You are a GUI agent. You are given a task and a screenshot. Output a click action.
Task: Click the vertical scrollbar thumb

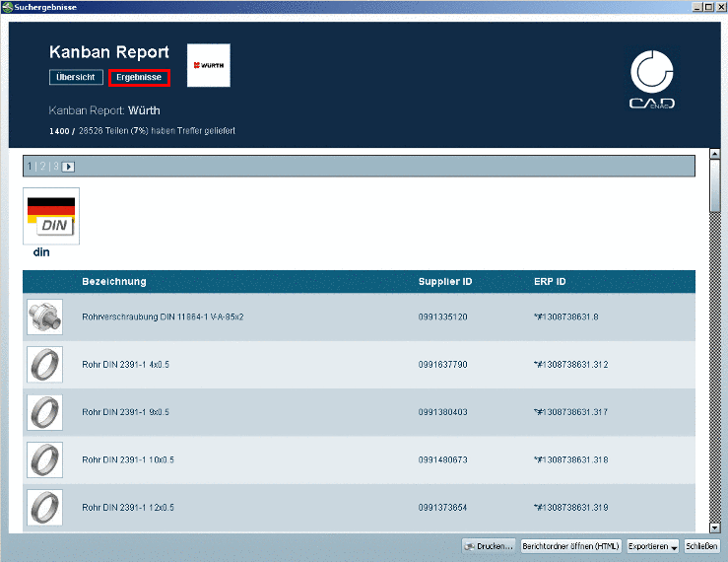(714, 186)
